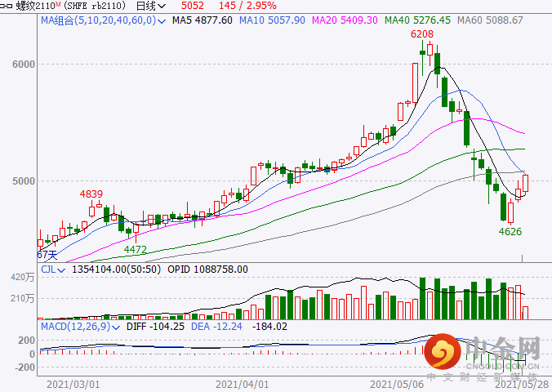
Task: Click the gray MA60 5088.67 label
Action: (490, 20)
